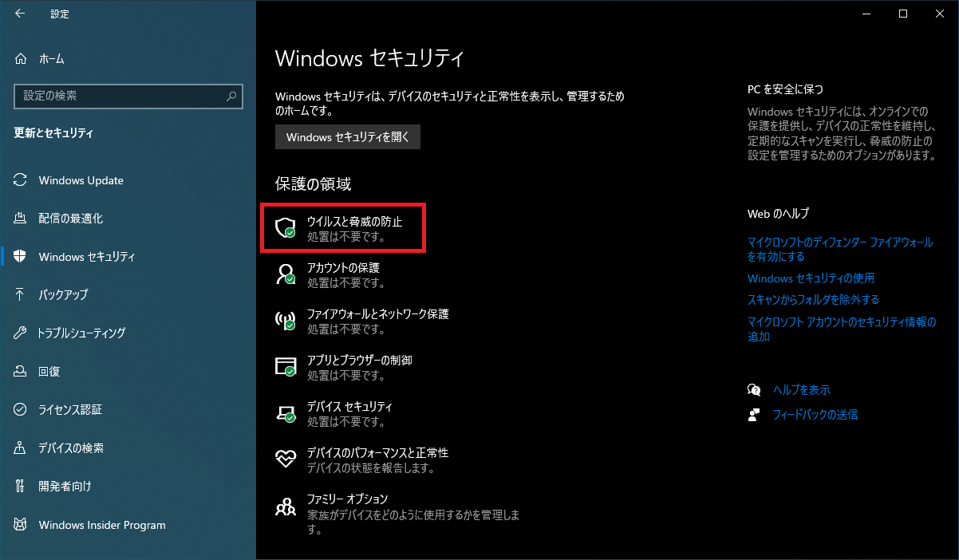Click the 回復 recovery icon

(22, 371)
